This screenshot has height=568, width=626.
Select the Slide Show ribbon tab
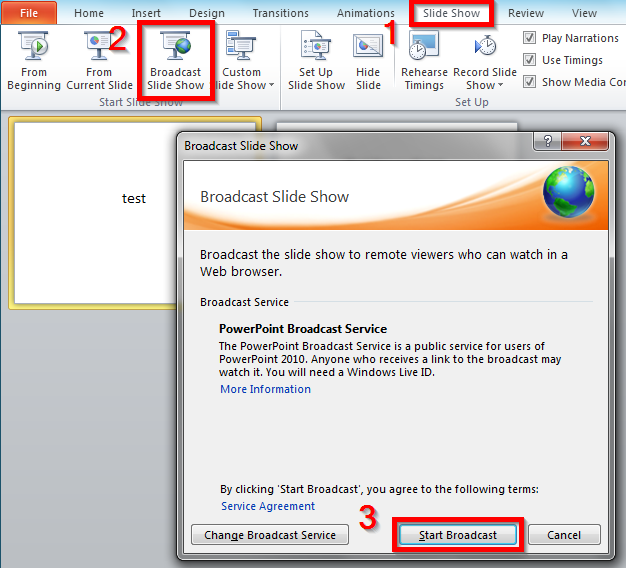[x=452, y=13]
